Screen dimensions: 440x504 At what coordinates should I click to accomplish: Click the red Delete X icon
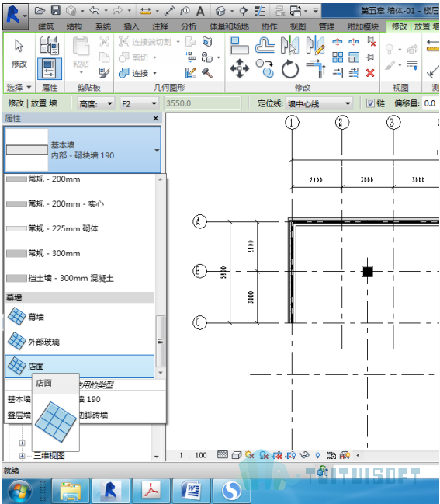370,73
